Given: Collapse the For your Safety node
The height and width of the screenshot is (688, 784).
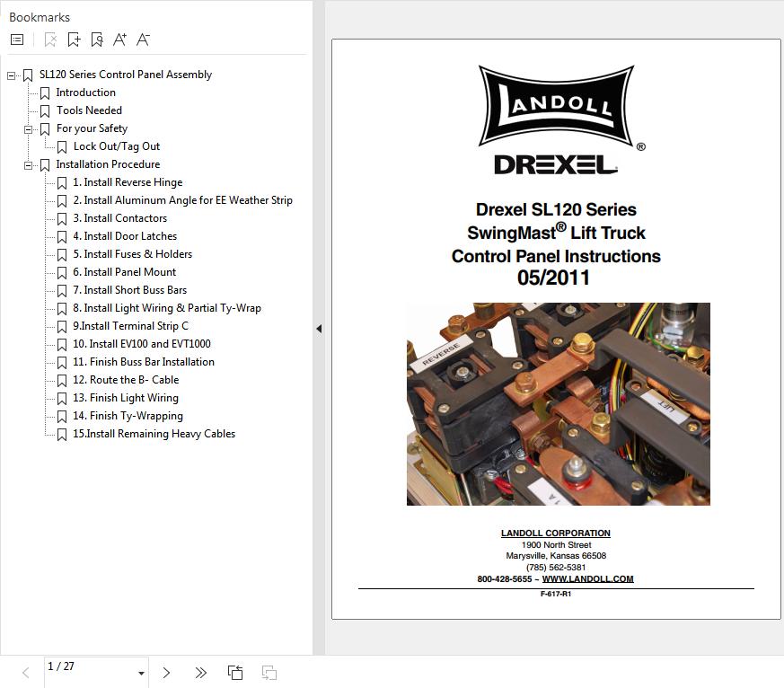Looking at the screenshot, I should pos(28,129).
